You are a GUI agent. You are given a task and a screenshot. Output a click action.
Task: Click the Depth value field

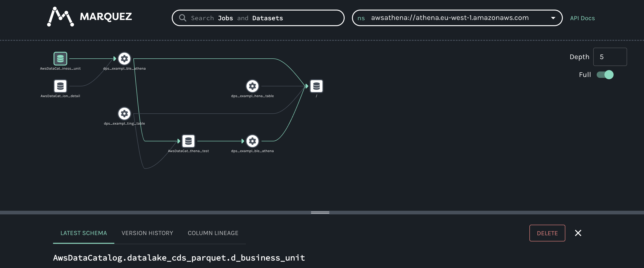pyautogui.click(x=610, y=57)
